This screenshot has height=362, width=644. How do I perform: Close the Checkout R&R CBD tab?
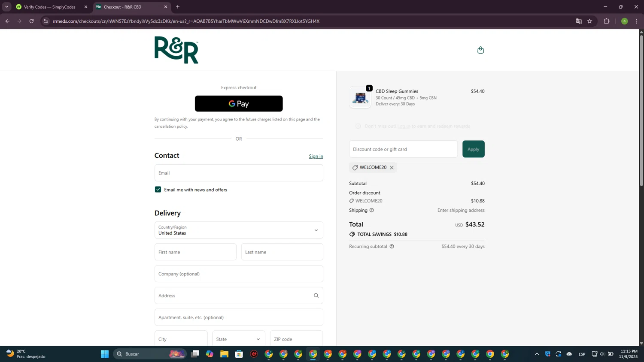coord(166,7)
